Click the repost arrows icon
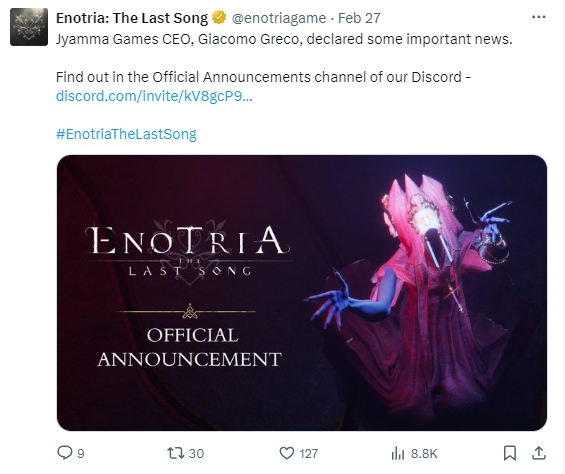The height and width of the screenshot is (474, 565). click(175, 453)
